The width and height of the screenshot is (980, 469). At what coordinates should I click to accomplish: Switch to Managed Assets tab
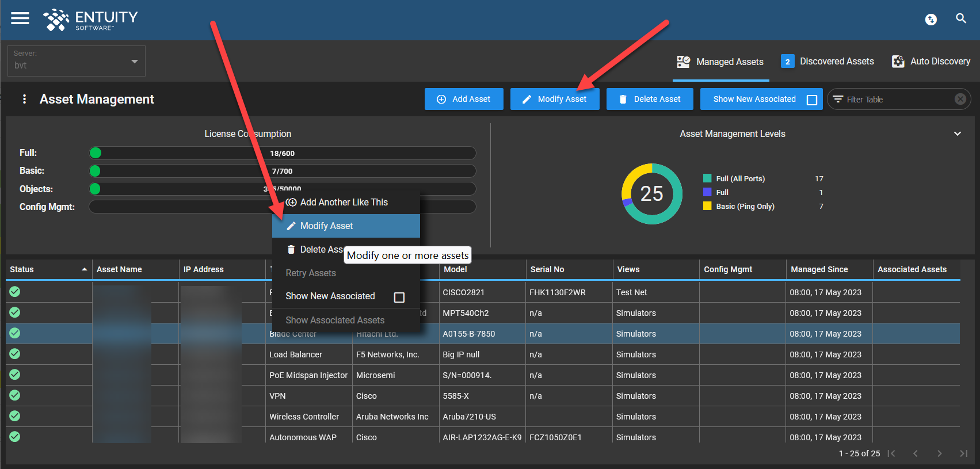[721, 62]
